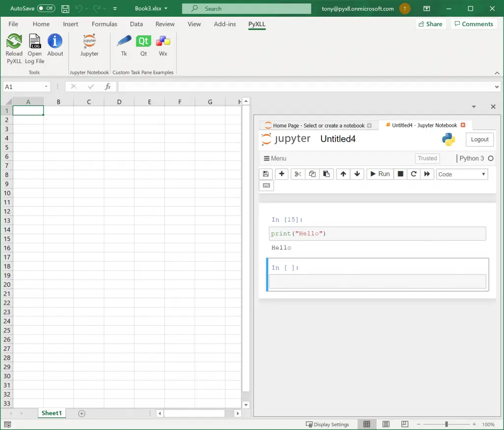
Task: Restart the kernel with the circular arrow
Action: [x=413, y=174]
